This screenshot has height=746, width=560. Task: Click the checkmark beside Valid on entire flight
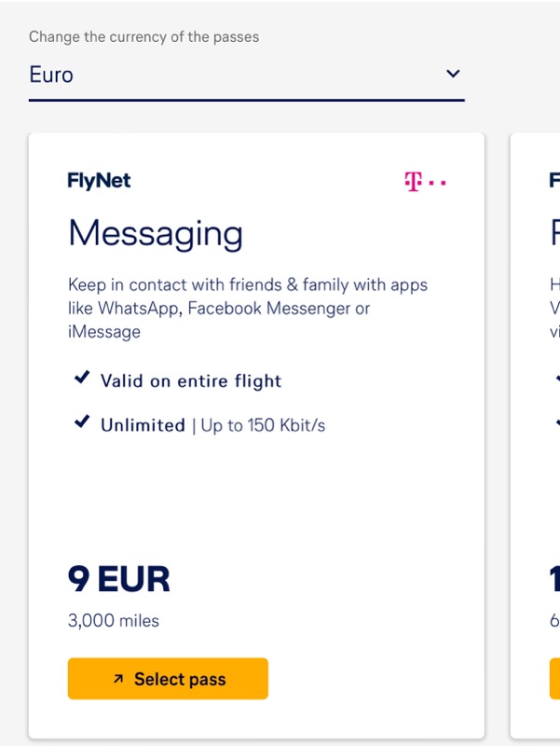[82, 379]
